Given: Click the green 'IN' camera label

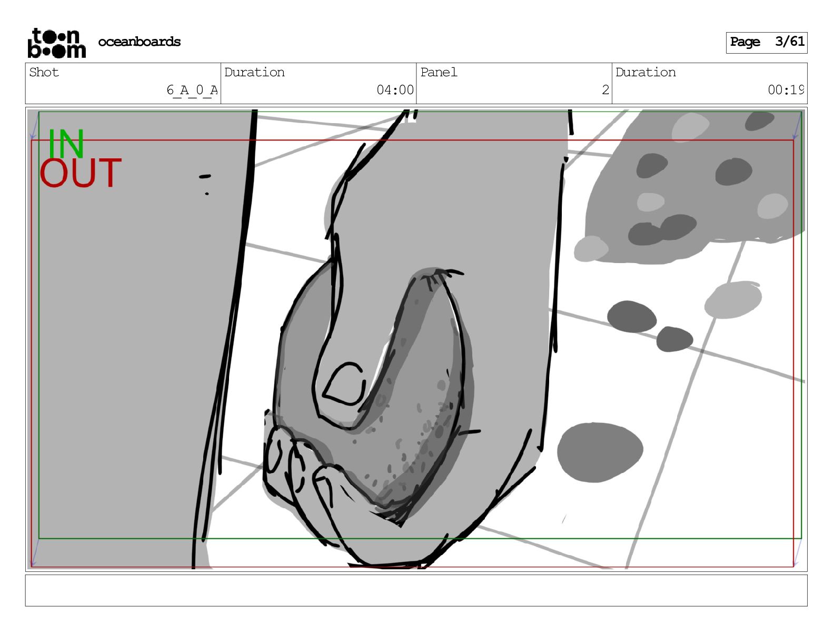Looking at the screenshot, I should 66,144.
